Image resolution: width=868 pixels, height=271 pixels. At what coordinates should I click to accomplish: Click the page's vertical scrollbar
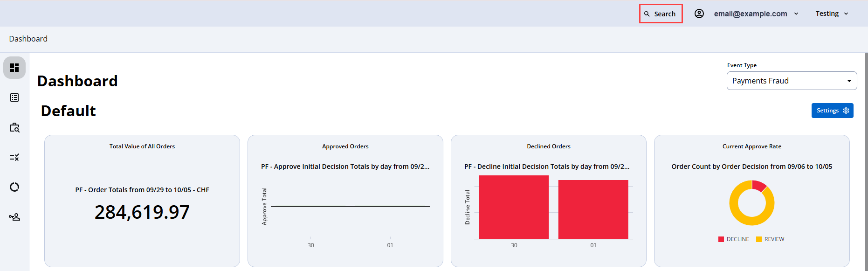point(866,161)
